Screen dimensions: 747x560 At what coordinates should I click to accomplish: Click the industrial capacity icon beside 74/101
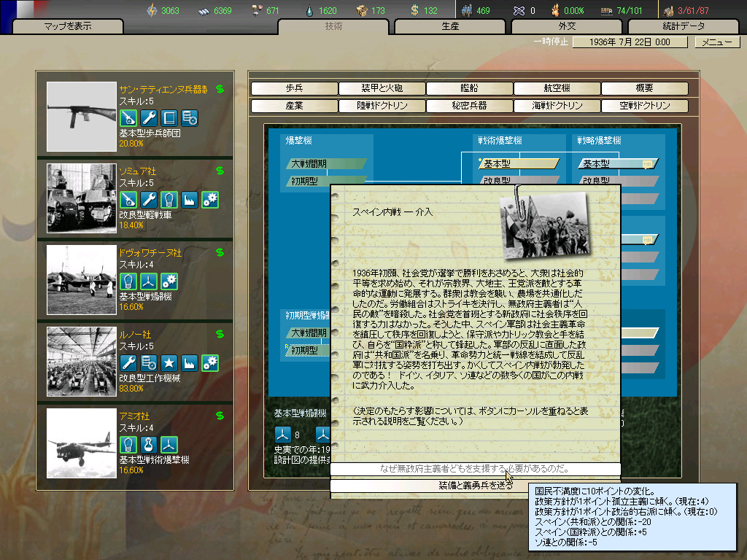[606, 11]
